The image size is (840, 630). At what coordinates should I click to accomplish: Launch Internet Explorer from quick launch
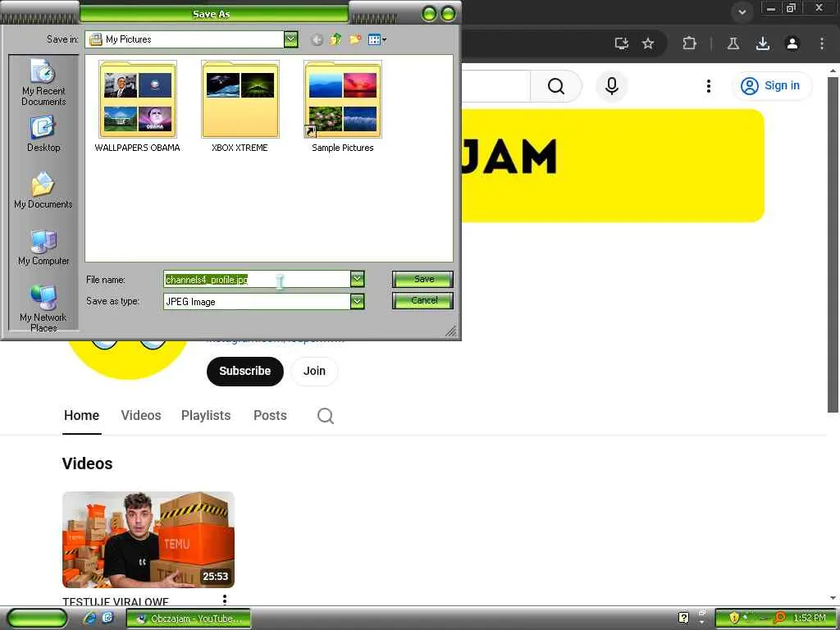(x=89, y=619)
